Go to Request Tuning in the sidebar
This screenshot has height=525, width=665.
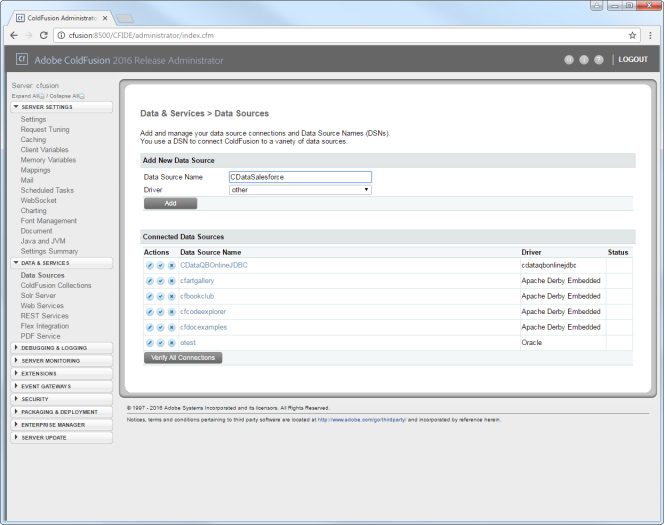(45, 129)
